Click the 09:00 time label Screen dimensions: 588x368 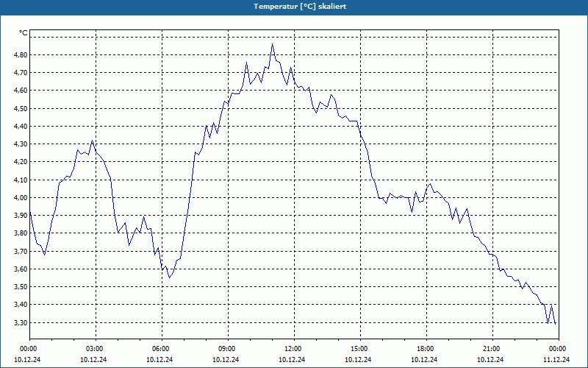coord(228,349)
